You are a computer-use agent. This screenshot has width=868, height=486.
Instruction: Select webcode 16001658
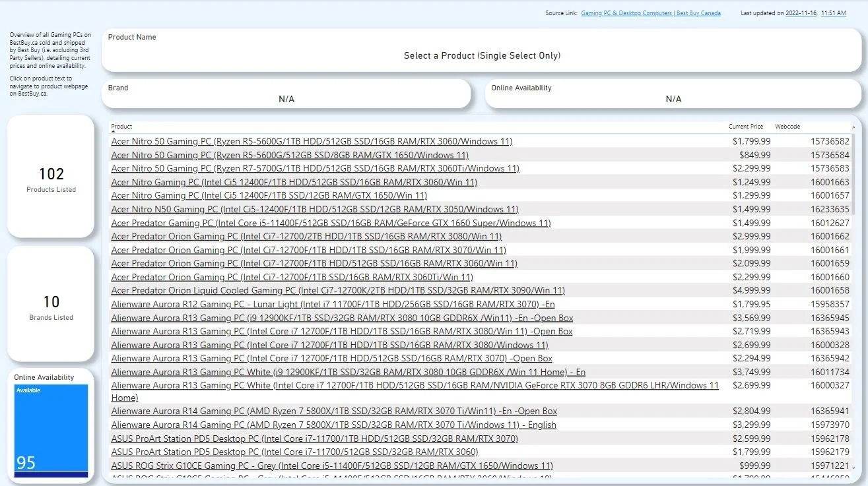point(830,290)
